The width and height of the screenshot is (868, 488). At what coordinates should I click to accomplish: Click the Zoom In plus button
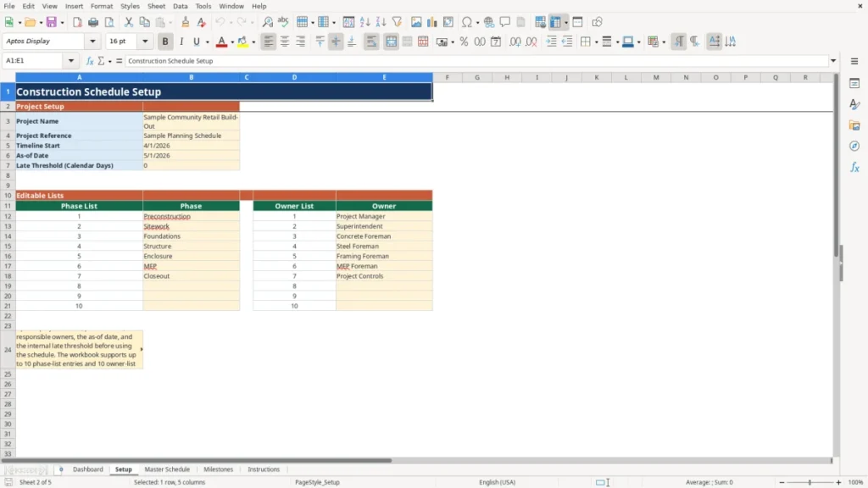click(x=838, y=482)
